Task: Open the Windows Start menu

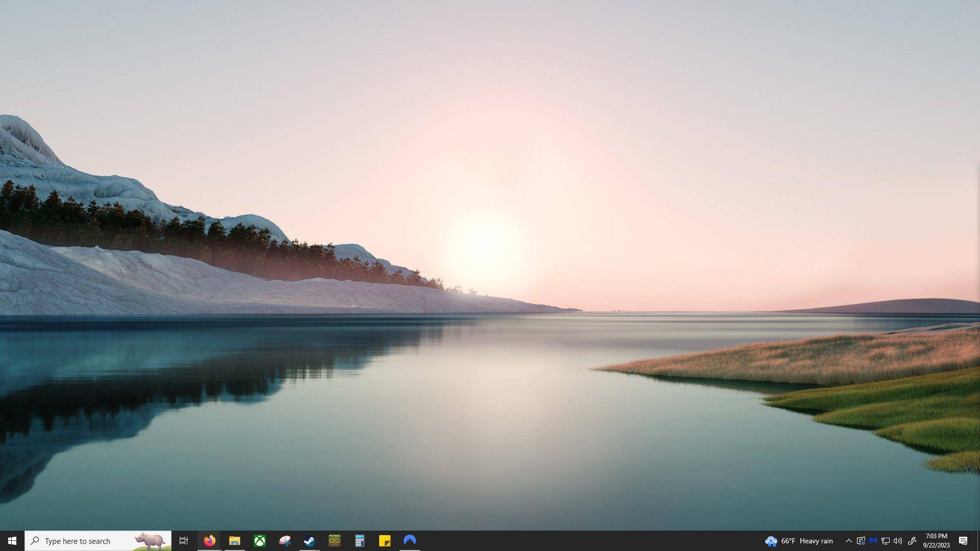Action: (x=12, y=541)
